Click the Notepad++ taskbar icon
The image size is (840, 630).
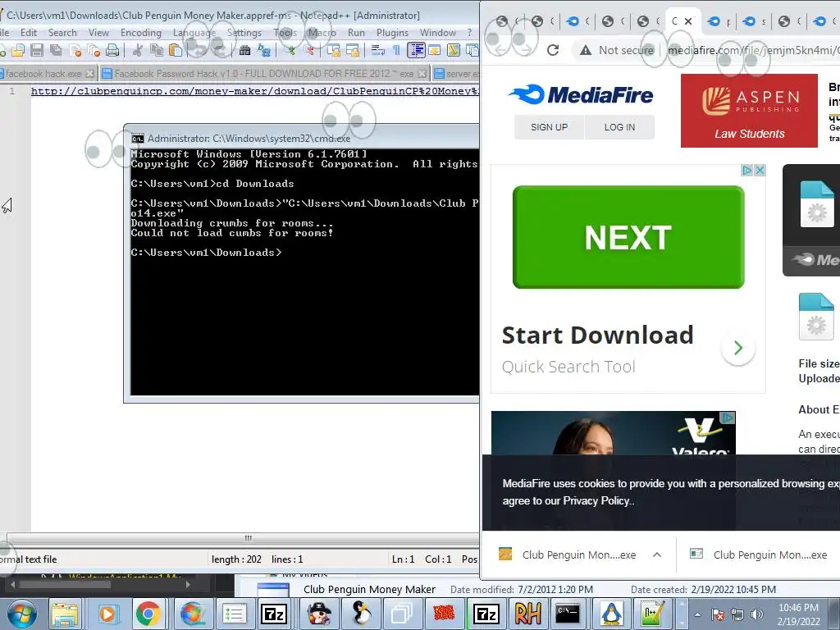[x=652, y=614]
